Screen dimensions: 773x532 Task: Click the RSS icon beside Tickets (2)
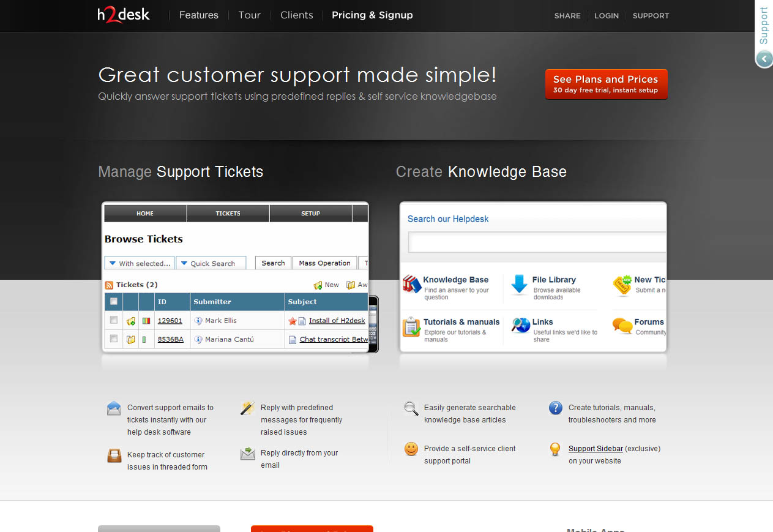pos(109,285)
